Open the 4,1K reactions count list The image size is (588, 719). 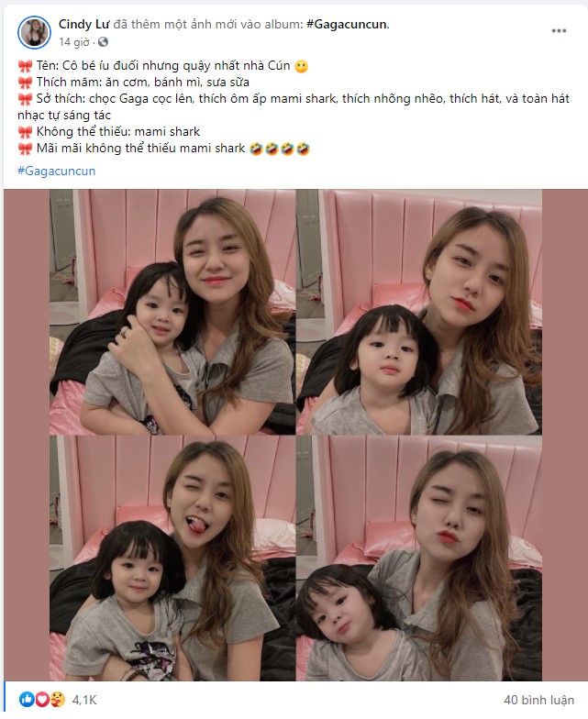click(84, 700)
